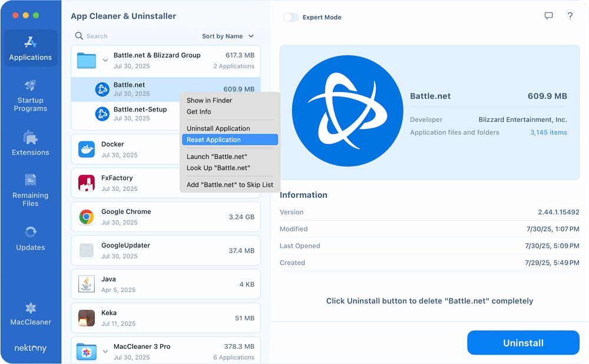Open the Sort by Name dropdown
Image resolution: width=589 pixels, height=364 pixels.
point(228,36)
